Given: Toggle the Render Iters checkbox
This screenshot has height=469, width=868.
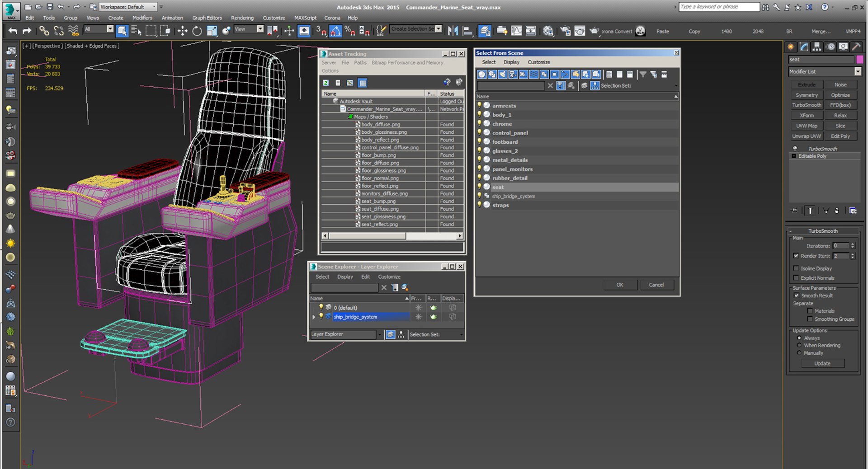Looking at the screenshot, I should 796,256.
